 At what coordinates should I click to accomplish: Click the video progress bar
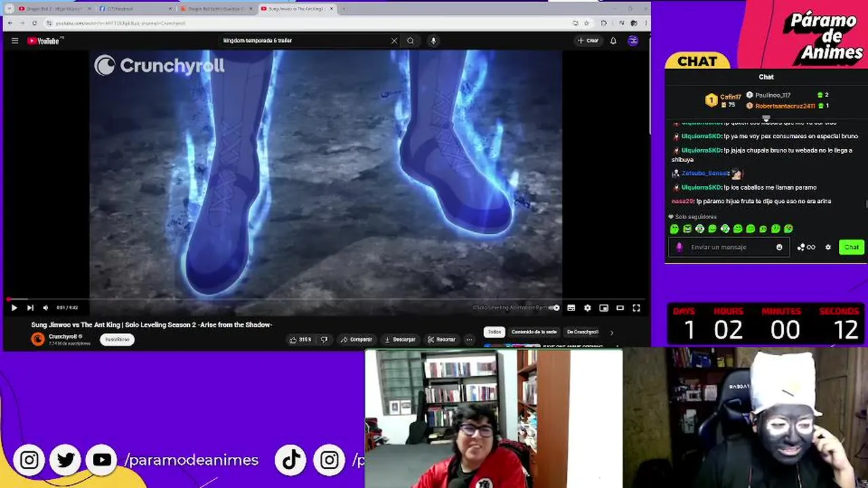pos(325,299)
